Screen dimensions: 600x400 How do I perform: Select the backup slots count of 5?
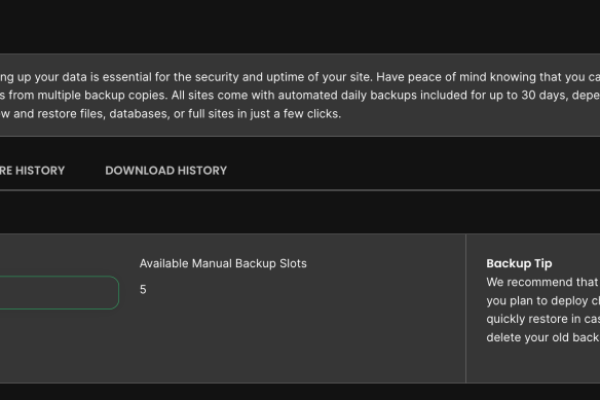(143, 290)
